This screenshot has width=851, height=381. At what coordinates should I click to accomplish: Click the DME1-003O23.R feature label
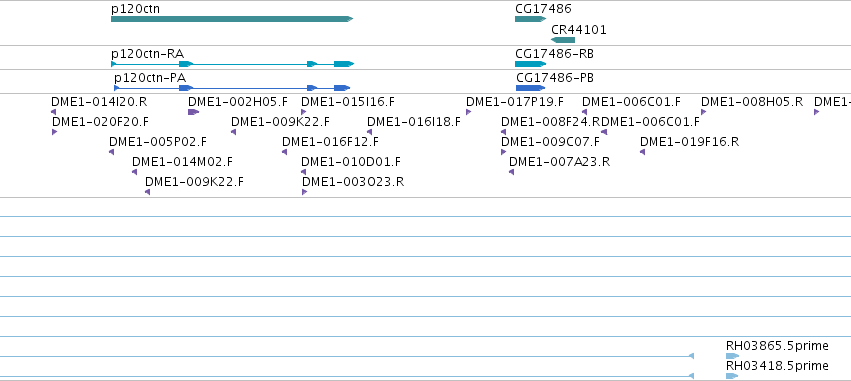353,182
